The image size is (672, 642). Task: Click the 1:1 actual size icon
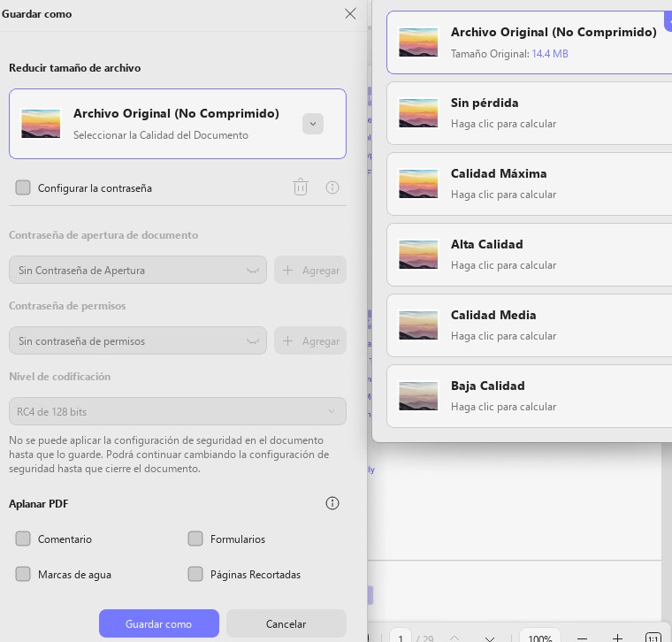pyautogui.click(x=653, y=638)
